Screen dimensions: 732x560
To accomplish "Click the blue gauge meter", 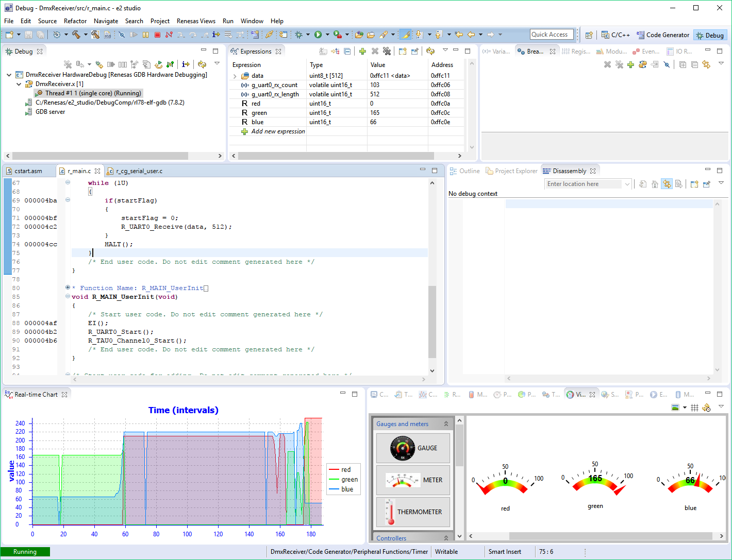I will pyautogui.click(x=690, y=482).
